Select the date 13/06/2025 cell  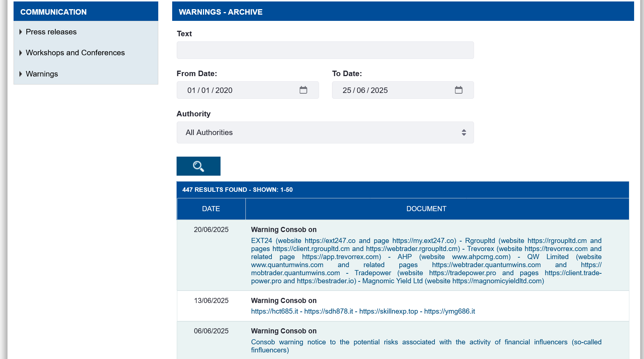click(211, 300)
